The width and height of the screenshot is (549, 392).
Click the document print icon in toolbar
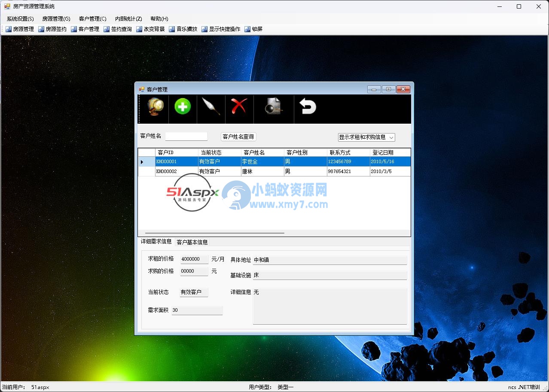click(x=274, y=106)
